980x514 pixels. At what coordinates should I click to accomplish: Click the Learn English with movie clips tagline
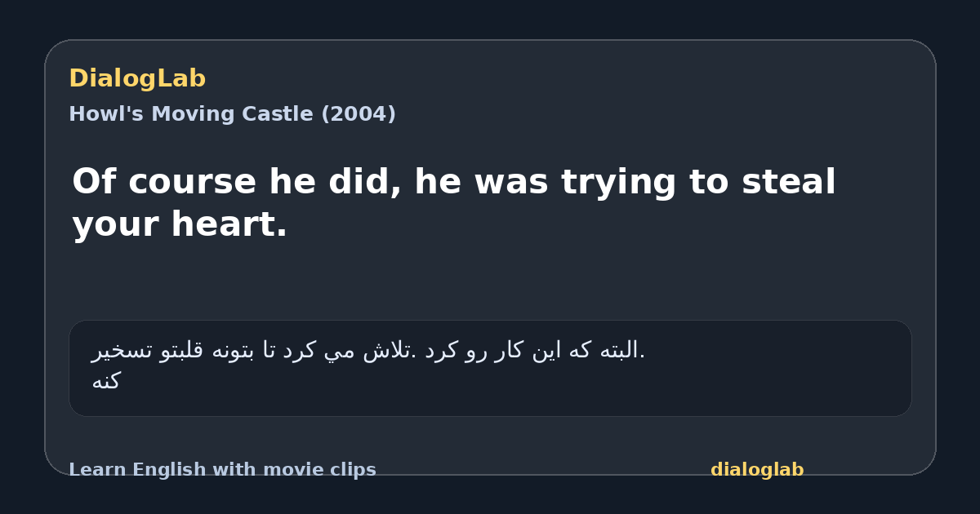[x=222, y=470]
